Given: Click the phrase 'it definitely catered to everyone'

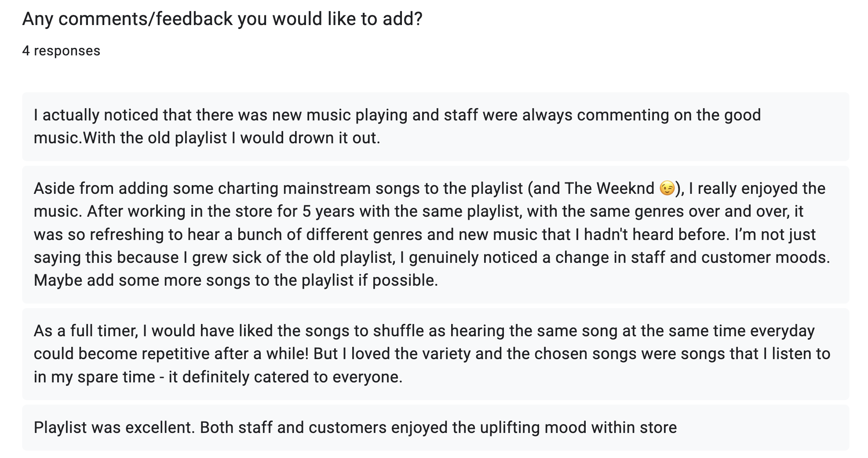Looking at the screenshot, I should [285, 377].
